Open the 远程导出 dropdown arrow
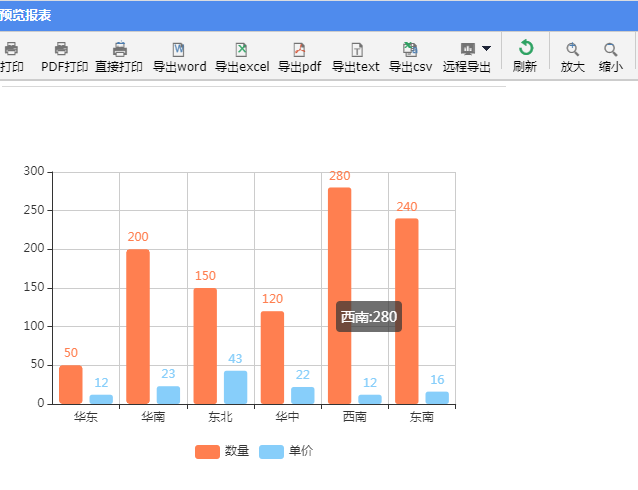 pyautogui.click(x=486, y=48)
